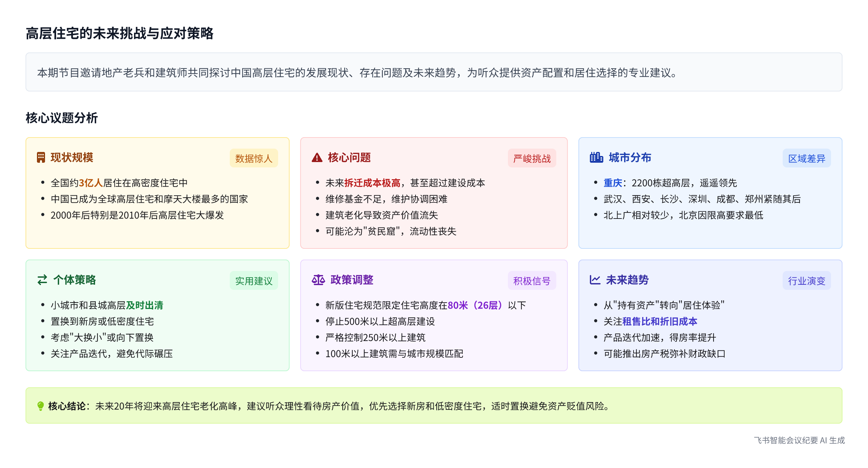Click the warning triangle icon beside 核心问题
The width and height of the screenshot is (868, 468).
tap(317, 157)
